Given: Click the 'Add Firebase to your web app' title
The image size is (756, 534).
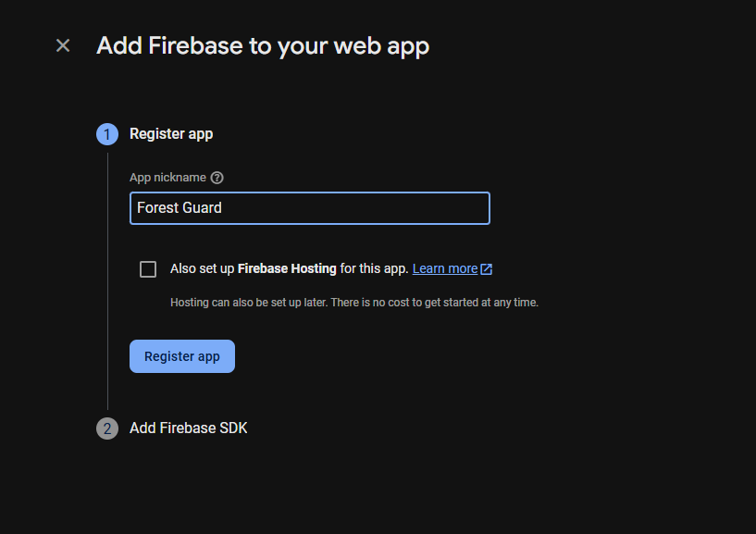Looking at the screenshot, I should tap(263, 45).
